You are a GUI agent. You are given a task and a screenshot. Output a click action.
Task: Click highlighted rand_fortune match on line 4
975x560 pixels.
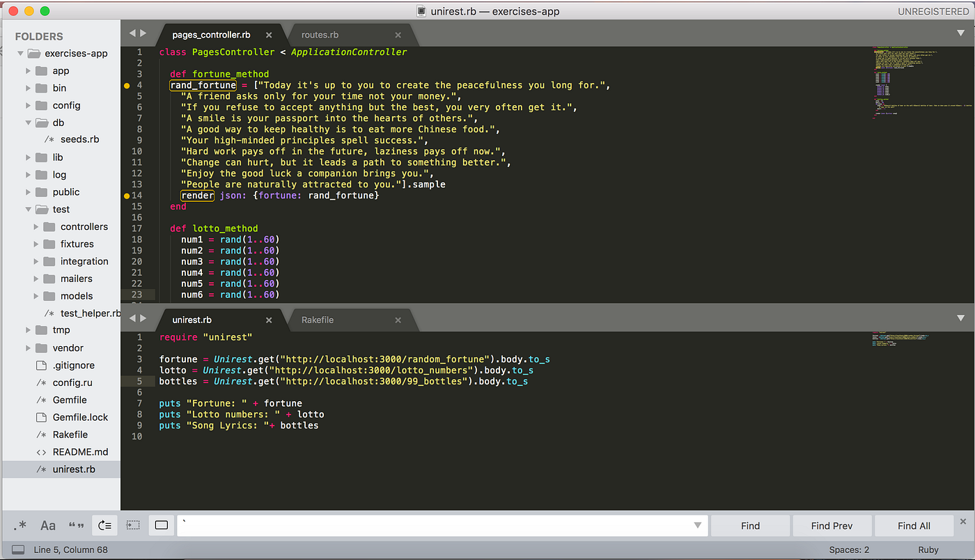[x=203, y=85]
